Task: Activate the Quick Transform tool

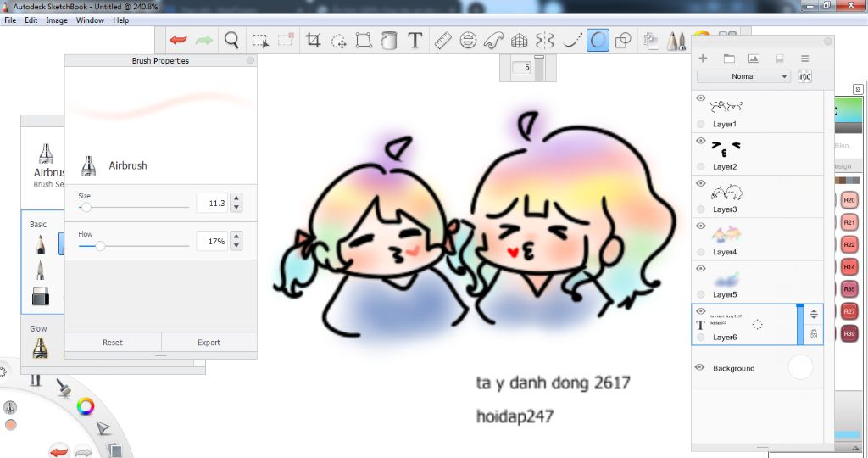Action: (338, 41)
